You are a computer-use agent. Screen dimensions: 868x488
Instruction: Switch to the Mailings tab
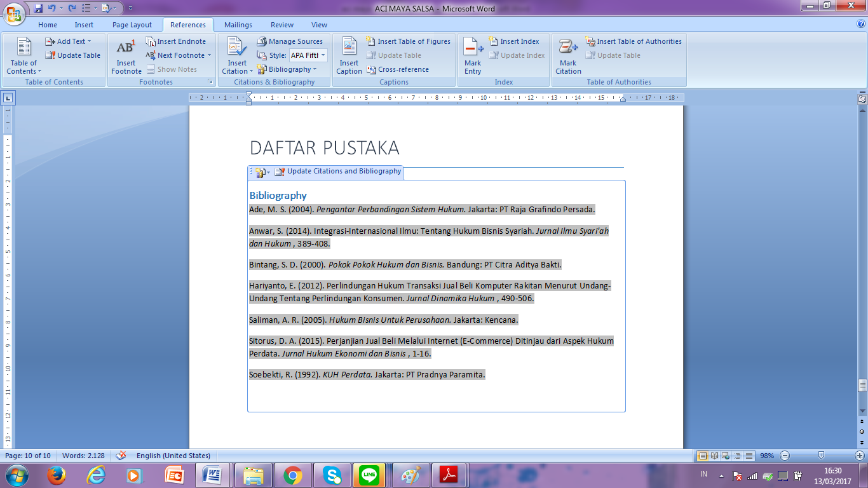(238, 25)
